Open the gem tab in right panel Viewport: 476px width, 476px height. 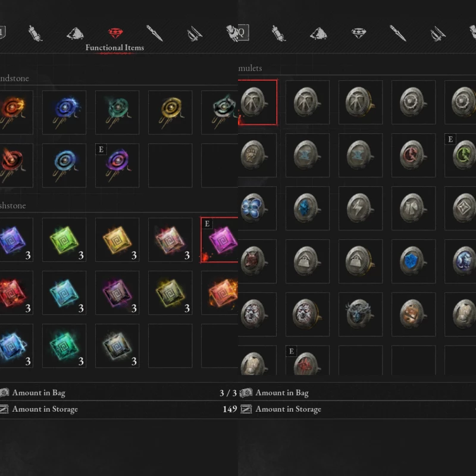point(359,33)
